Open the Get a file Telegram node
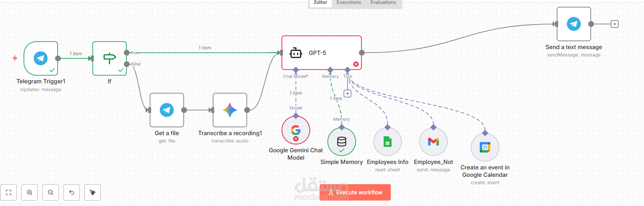 (167, 110)
